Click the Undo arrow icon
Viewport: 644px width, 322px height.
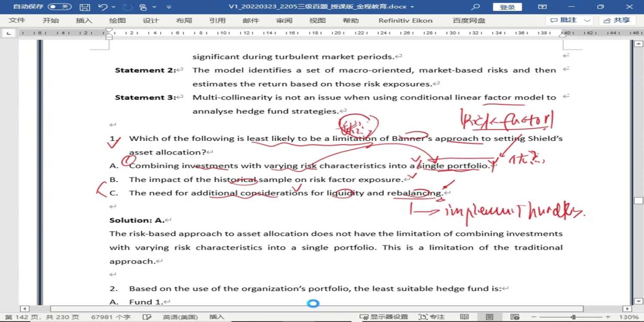click(x=103, y=7)
